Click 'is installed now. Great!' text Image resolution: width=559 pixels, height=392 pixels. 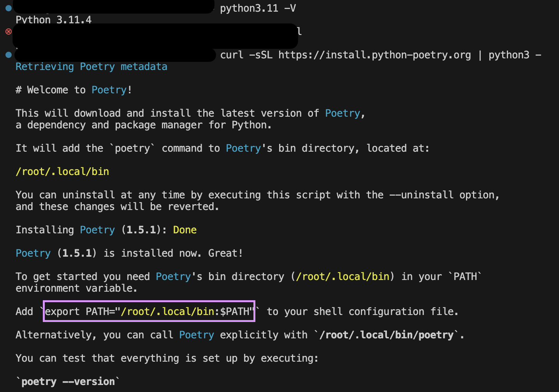tap(173, 253)
